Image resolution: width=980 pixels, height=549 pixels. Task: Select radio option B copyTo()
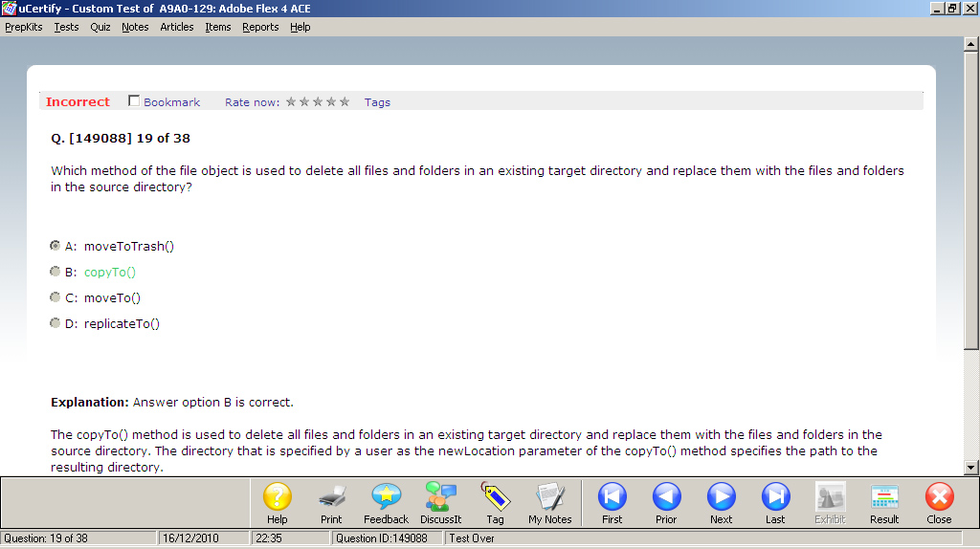[x=55, y=271]
